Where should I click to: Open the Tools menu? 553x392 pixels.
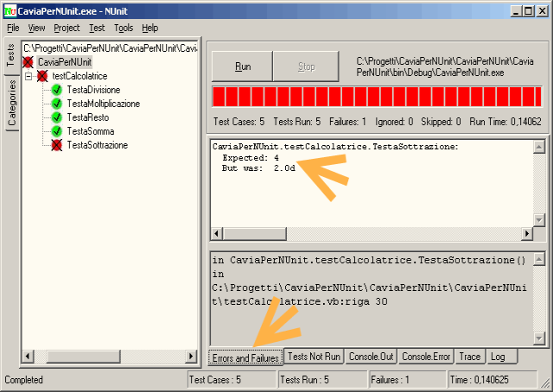click(x=124, y=28)
